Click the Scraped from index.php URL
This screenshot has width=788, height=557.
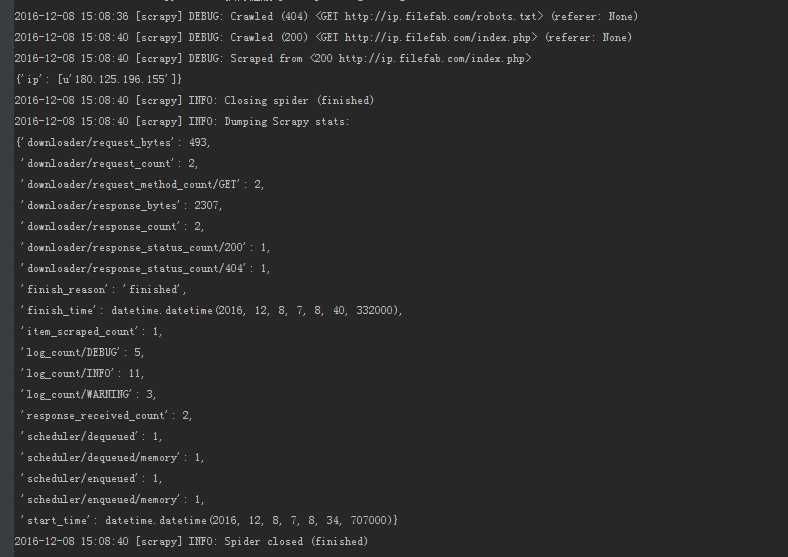point(431,59)
